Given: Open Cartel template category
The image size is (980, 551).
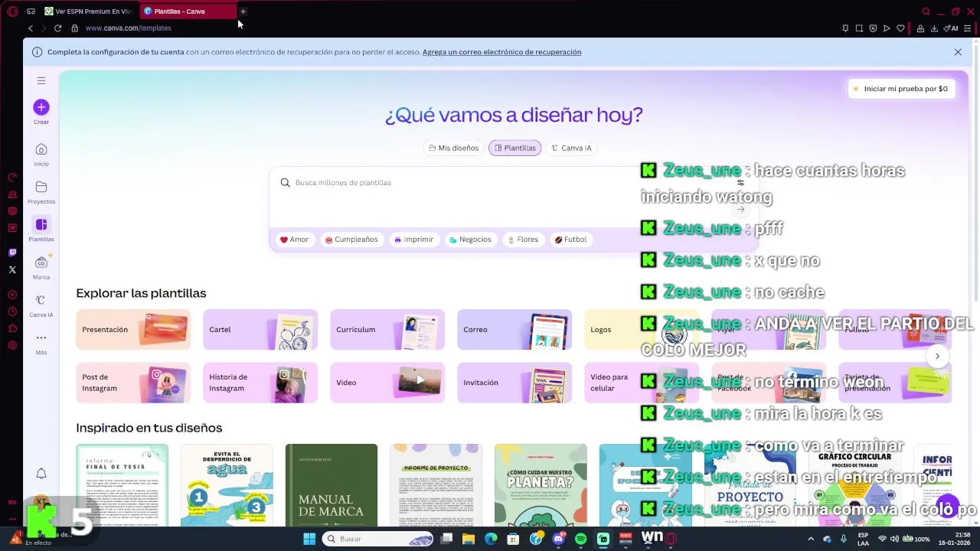Looking at the screenshot, I should pyautogui.click(x=260, y=329).
